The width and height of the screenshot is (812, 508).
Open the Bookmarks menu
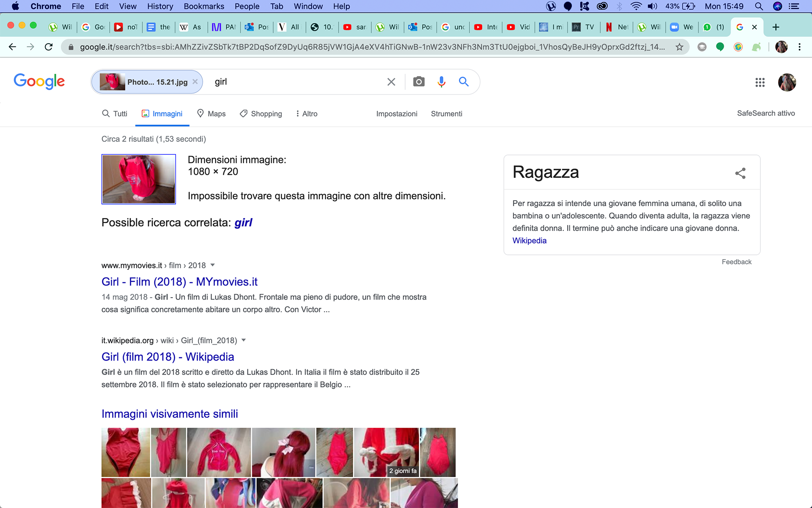[204, 6]
